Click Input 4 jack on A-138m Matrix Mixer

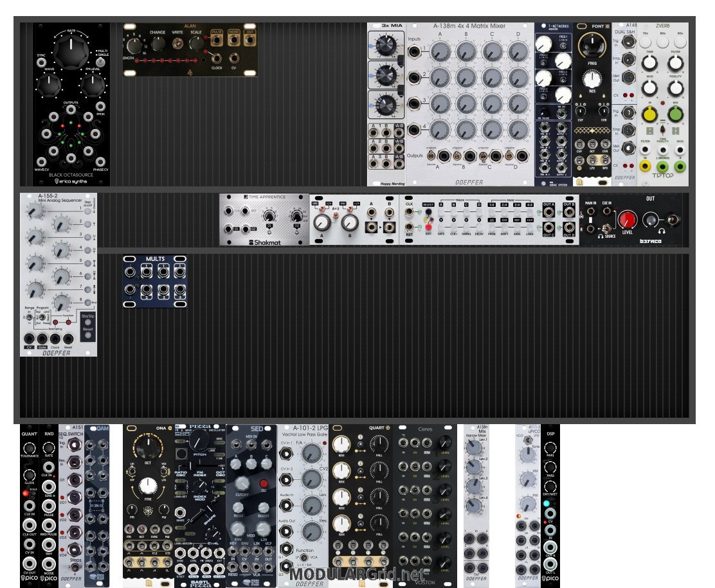(x=414, y=130)
